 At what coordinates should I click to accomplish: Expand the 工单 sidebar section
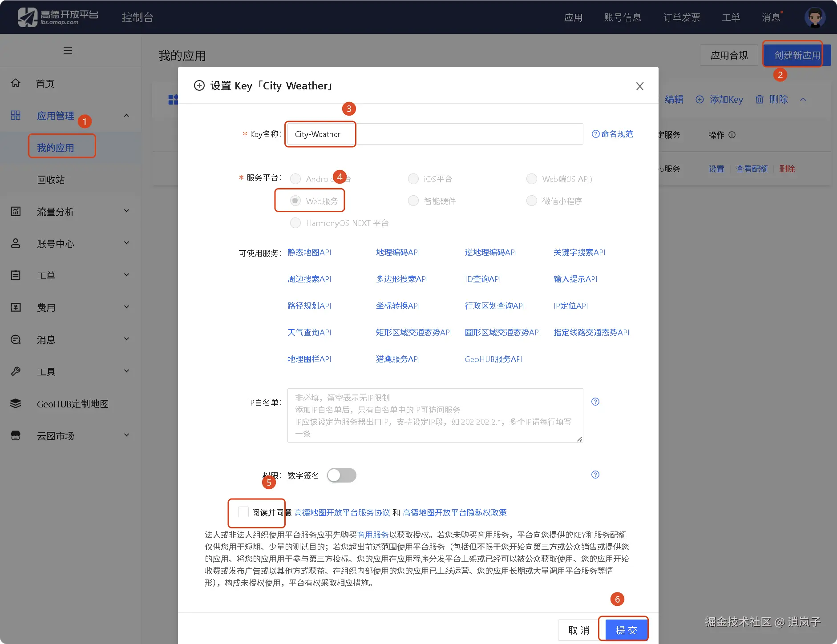(126, 275)
